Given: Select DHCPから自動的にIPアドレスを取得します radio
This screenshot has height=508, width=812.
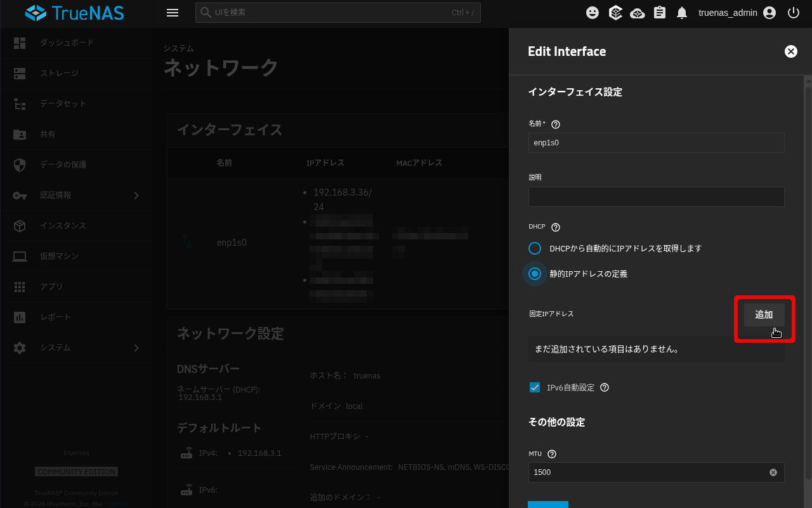Looking at the screenshot, I should tap(535, 248).
